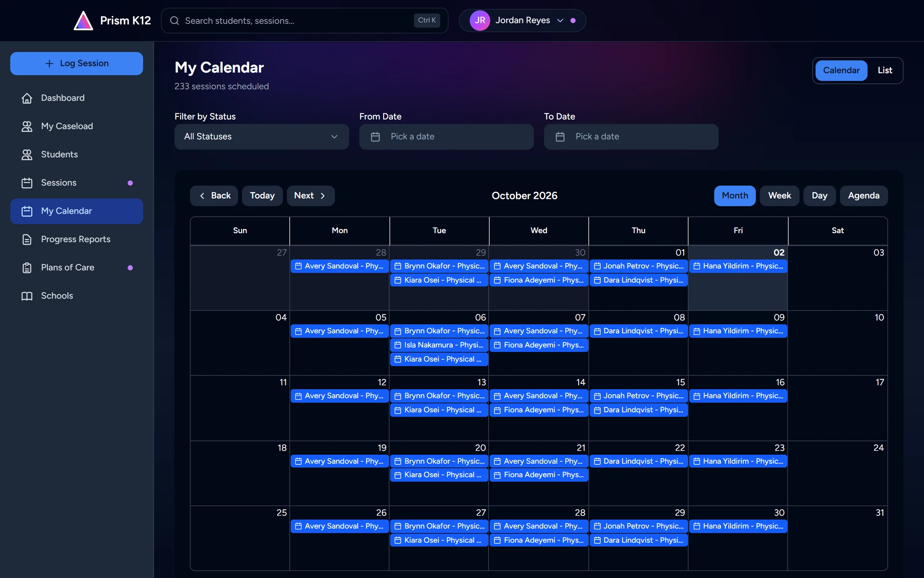Open the To Date picker
Viewport: 924px width, 578px height.
(631, 137)
